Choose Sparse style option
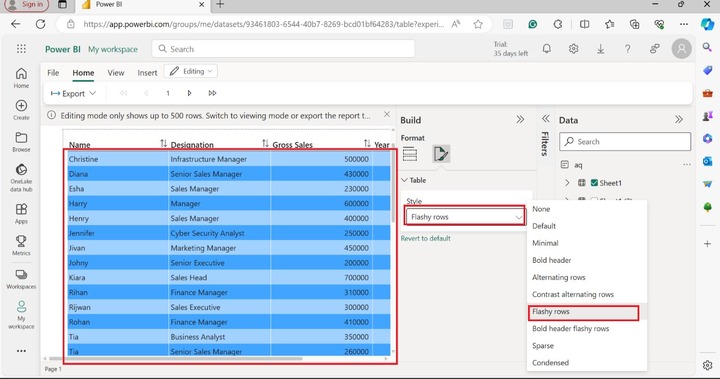The height and width of the screenshot is (379, 720). tap(587, 345)
